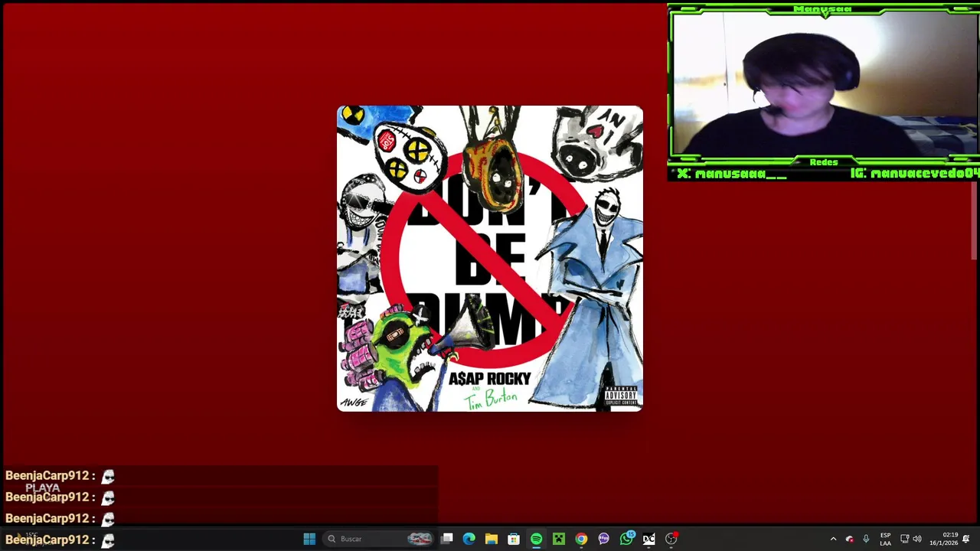Click the Redes label under webcam

click(824, 162)
